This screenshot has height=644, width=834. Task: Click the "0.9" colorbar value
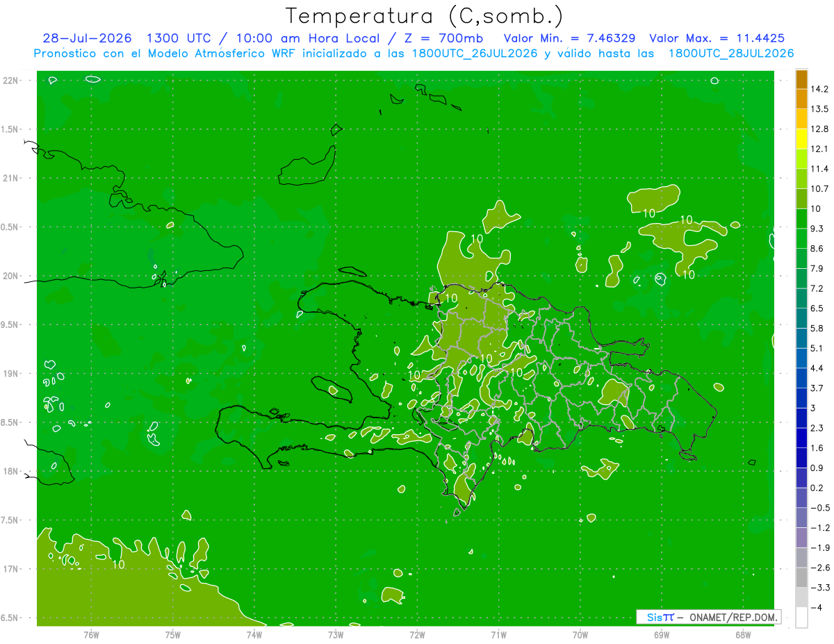coord(817,468)
